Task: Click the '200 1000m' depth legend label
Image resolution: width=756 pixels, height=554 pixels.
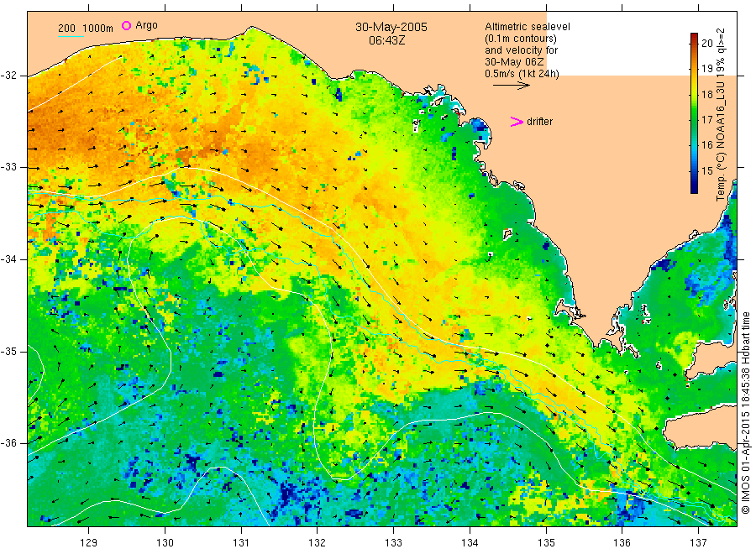Action: click(86, 29)
